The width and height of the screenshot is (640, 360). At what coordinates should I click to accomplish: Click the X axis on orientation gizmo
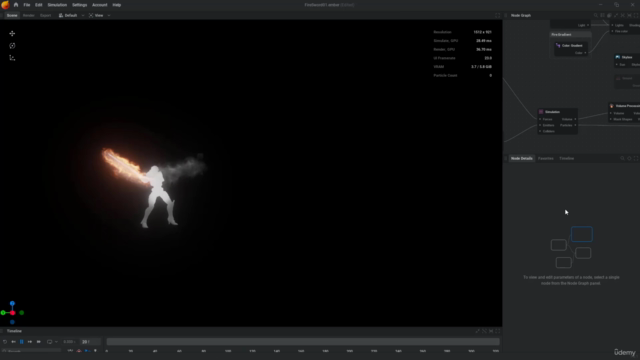13,313
